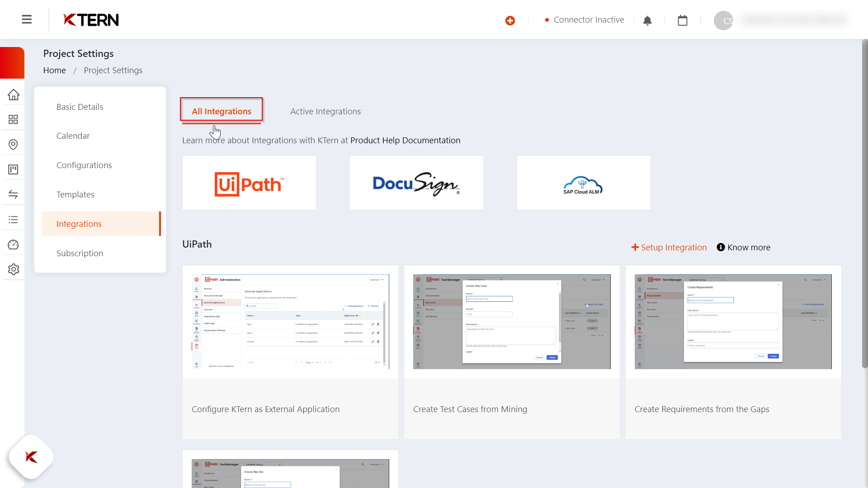Click 'Configure KTern as External Application' caption
This screenshot has width=868, height=488.
pyautogui.click(x=265, y=409)
